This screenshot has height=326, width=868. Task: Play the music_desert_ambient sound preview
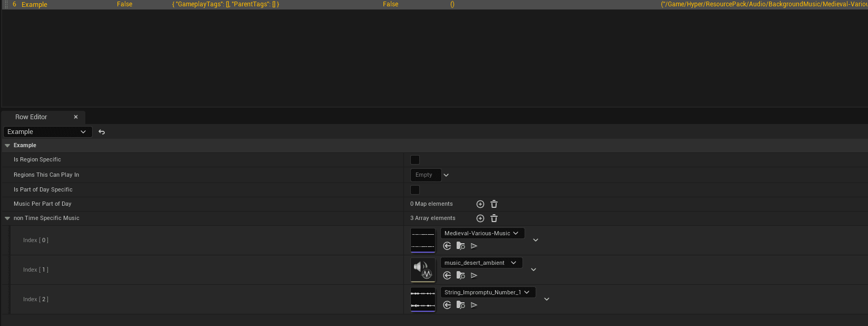click(474, 275)
